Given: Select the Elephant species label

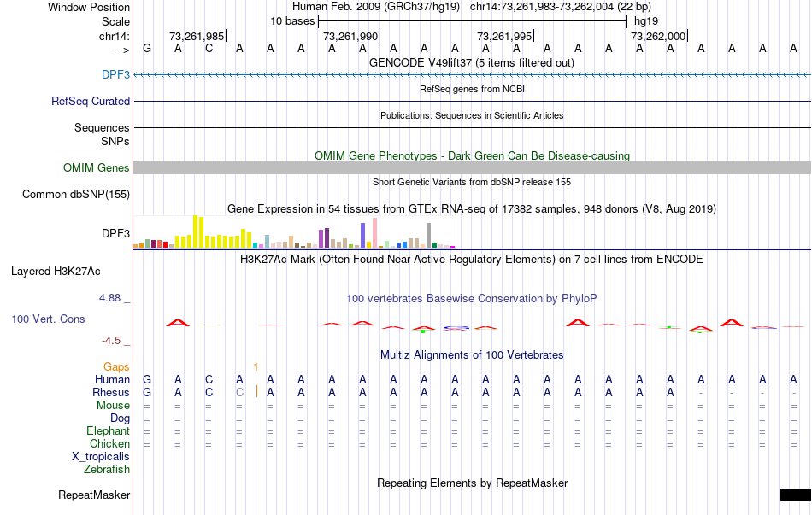Looking at the screenshot, I should point(109,430).
